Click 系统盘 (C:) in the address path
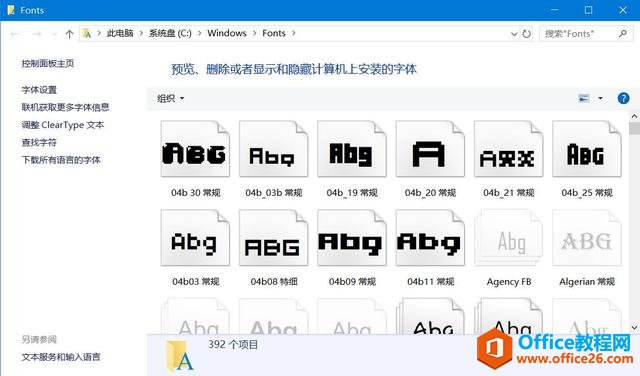Screen dimensions: 640x376 [170, 33]
